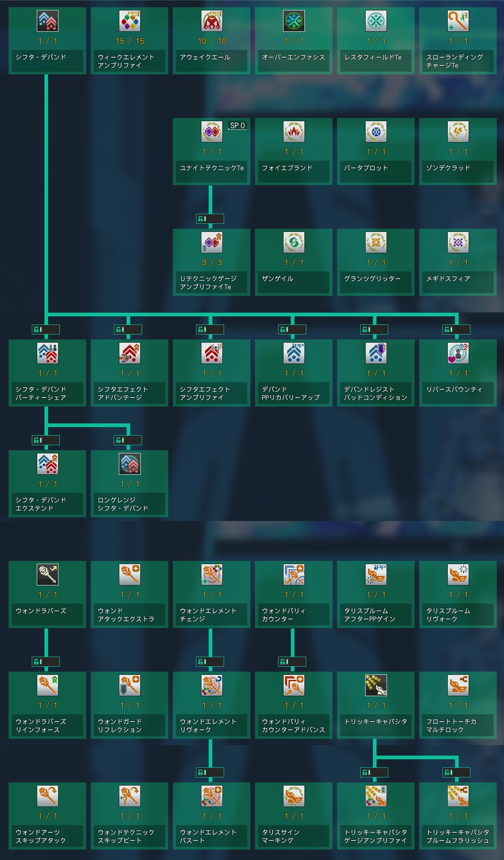
Task: Select the ウォンドパリィ カウンターアドバンス icon
Action: (294, 685)
